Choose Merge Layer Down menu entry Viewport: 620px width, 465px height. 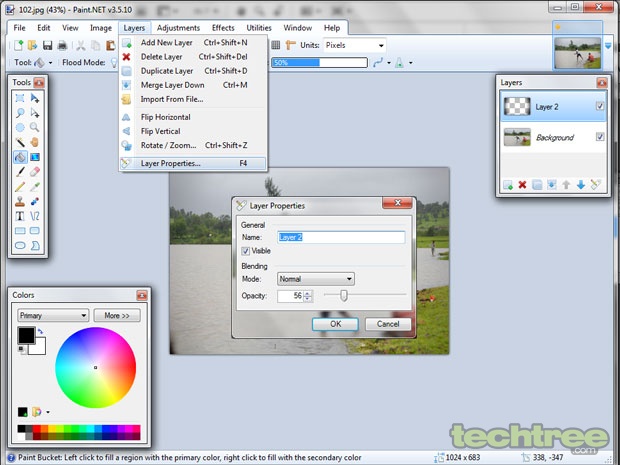click(193, 85)
